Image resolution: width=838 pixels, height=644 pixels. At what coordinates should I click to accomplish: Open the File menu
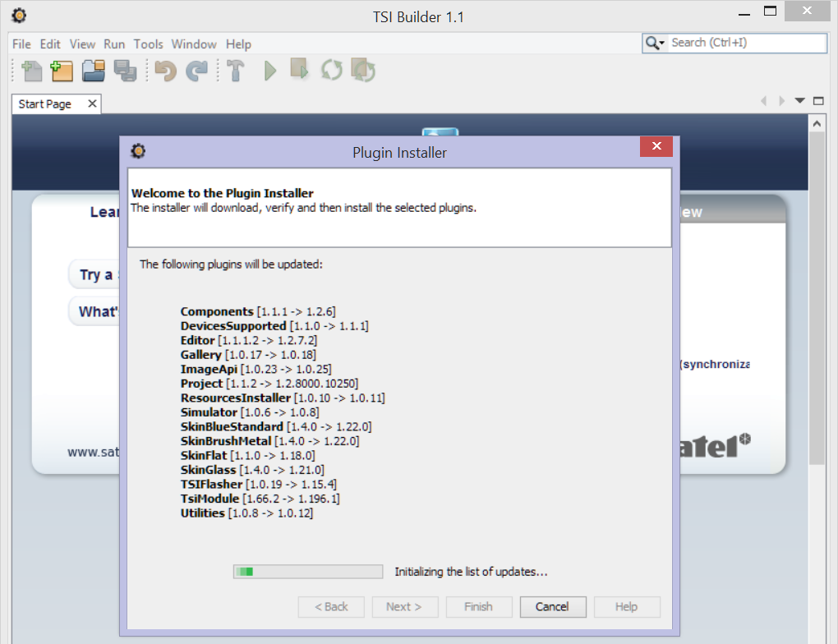point(21,44)
